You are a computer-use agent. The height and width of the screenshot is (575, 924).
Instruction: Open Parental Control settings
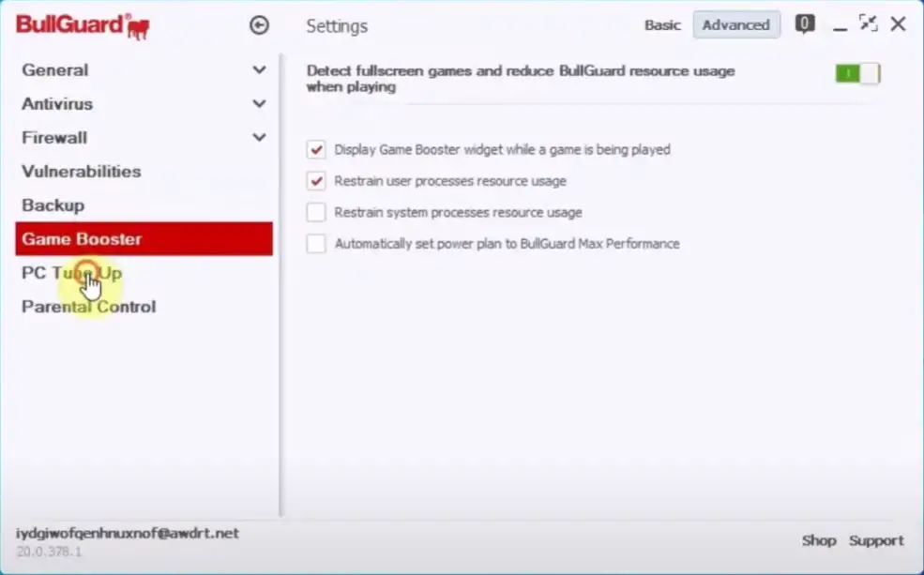coord(89,307)
